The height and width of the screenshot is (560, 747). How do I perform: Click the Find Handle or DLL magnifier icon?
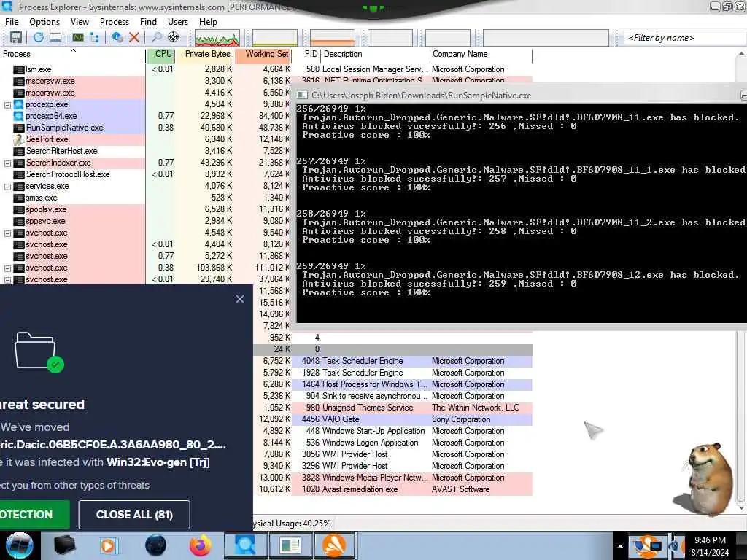coord(156,37)
